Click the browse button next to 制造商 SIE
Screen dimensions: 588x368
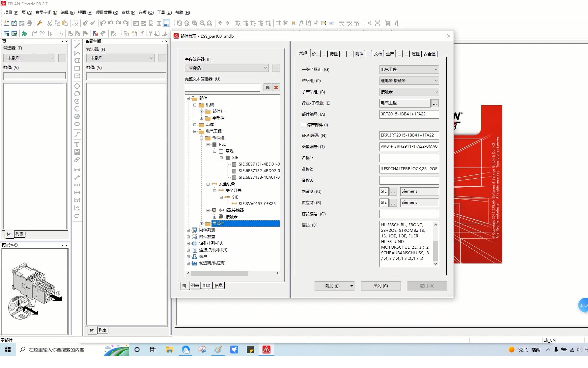pos(393,192)
